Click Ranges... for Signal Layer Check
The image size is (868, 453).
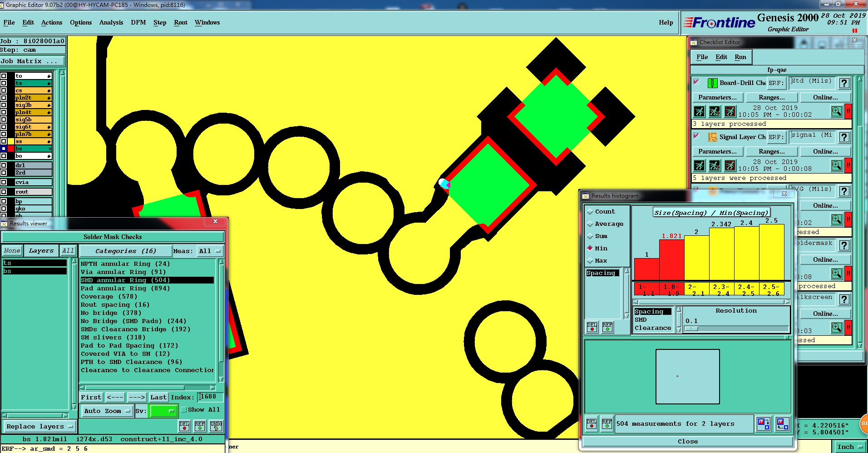(x=772, y=151)
